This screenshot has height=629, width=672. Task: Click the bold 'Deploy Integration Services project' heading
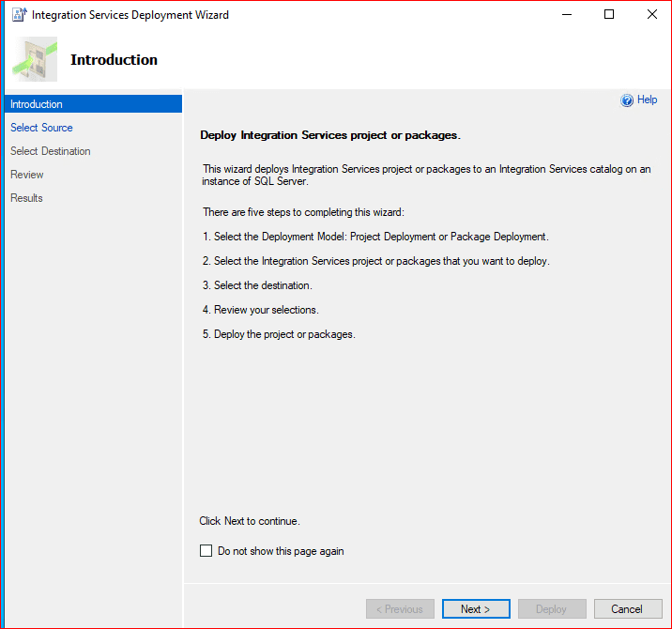(x=330, y=135)
